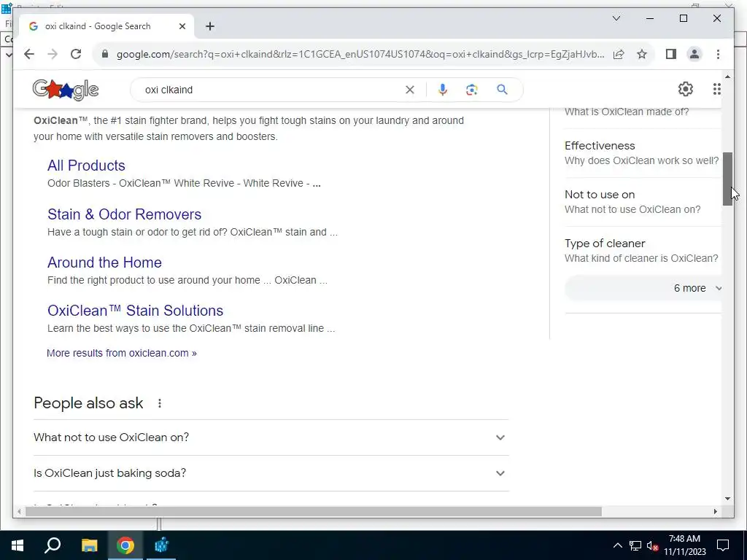Start a voice search with the microphone
Screen dimensions: 747x560
[443, 90]
